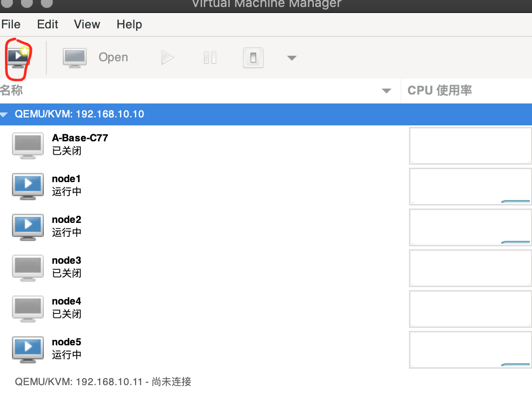532x412 pixels.
Task: Open the Help menu
Action: (x=130, y=24)
